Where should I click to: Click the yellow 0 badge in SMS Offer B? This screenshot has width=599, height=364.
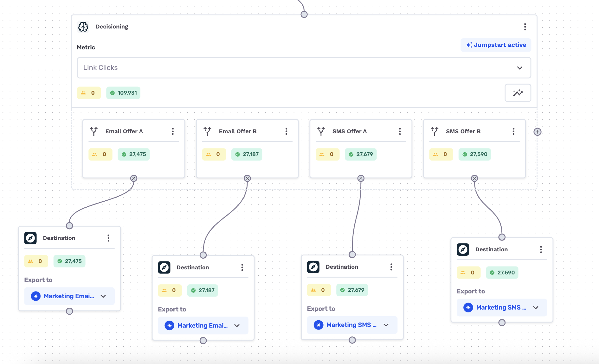click(x=441, y=154)
